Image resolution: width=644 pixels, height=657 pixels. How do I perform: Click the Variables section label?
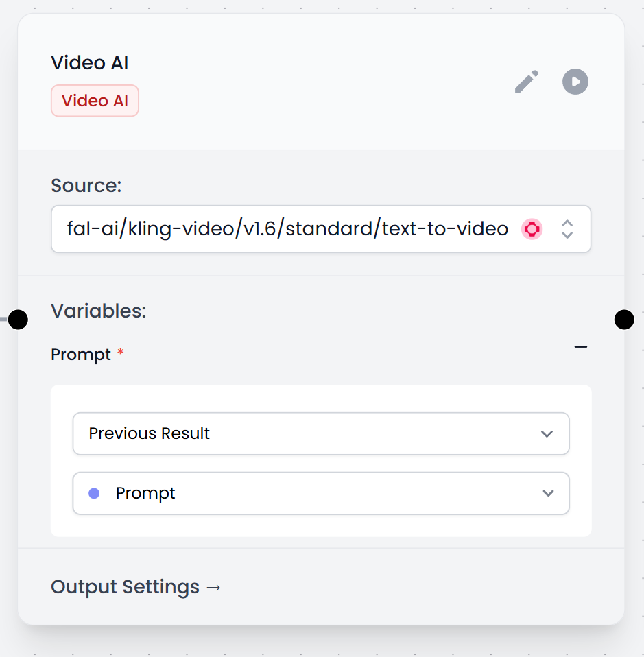pyautogui.click(x=99, y=311)
